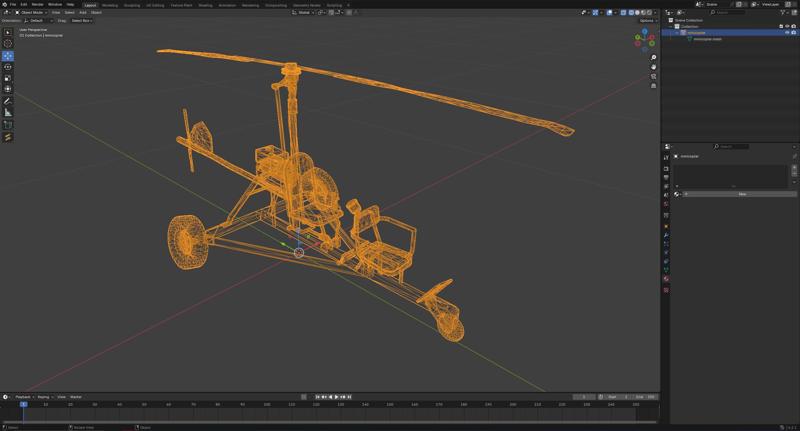Viewport: 800px width, 431px height.
Task: Open the Object Mode dropdown
Action: tap(30, 12)
